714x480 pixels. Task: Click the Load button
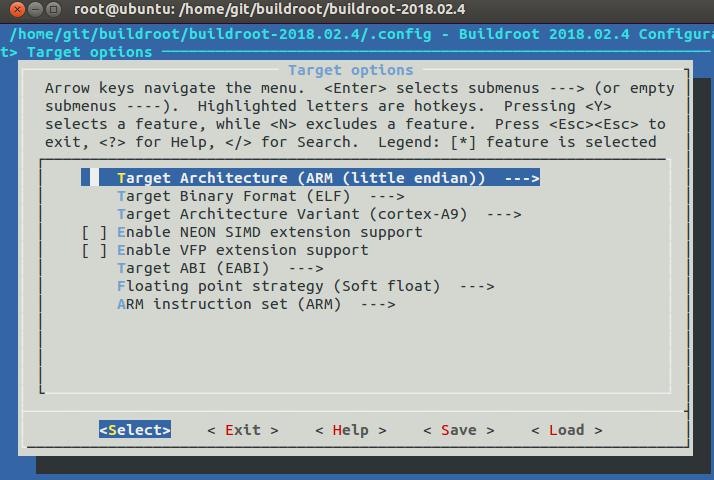point(566,429)
